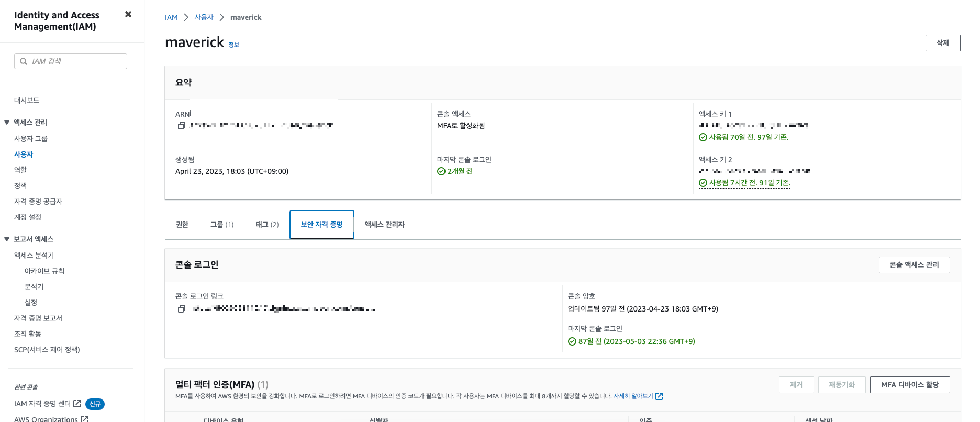Click the 신규 badge
The height and width of the screenshot is (422, 980).
[95, 404]
